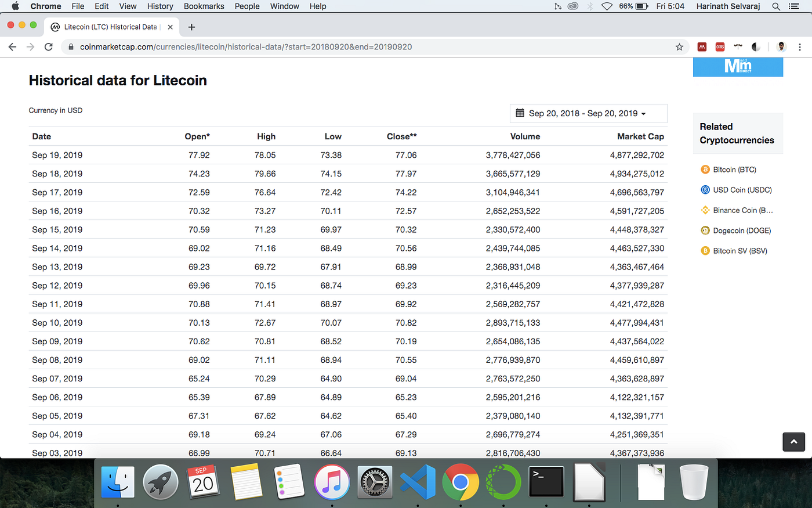Open the date range dropdown
812x508 pixels.
588,113
